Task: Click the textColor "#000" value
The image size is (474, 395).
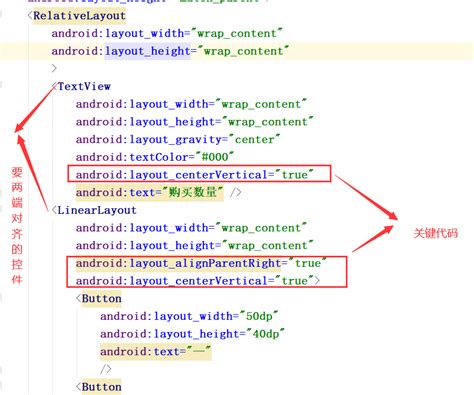Action: (x=215, y=157)
